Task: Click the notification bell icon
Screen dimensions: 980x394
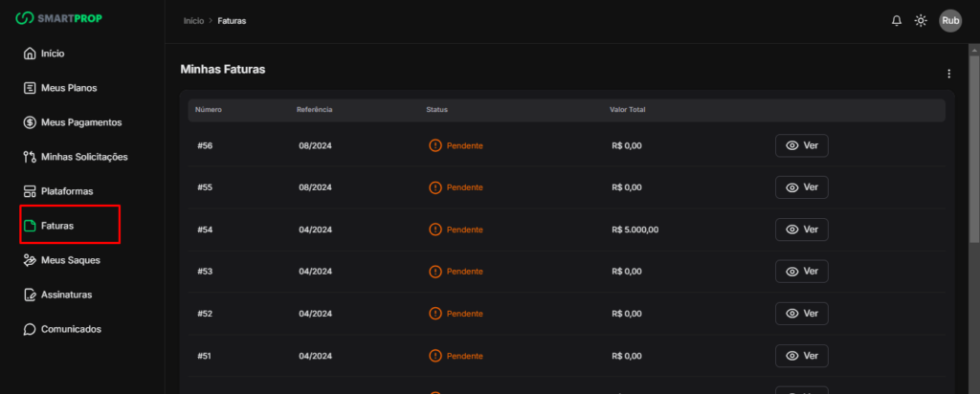Action: [897, 21]
